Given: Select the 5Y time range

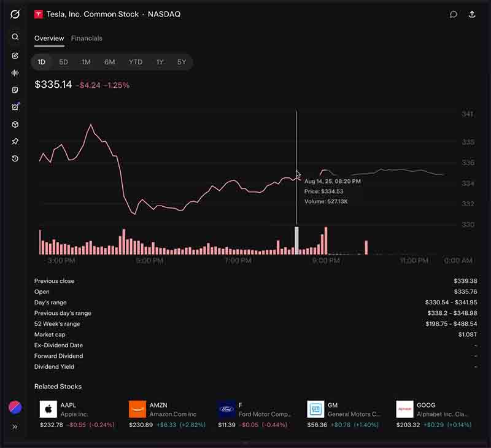Looking at the screenshot, I should click(x=182, y=62).
